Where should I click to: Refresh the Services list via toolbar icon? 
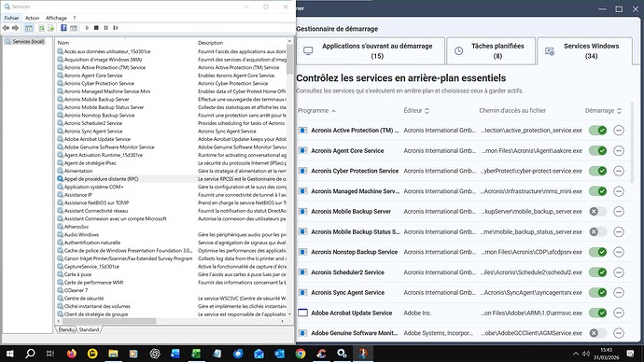[x=41, y=28]
